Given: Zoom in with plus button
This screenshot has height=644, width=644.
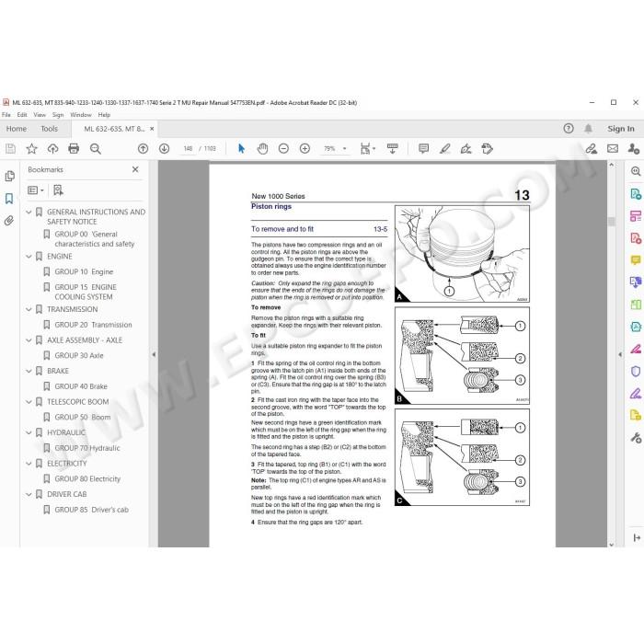Looking at the screenshot, I should pyautogui.click(x=305, y=149).
